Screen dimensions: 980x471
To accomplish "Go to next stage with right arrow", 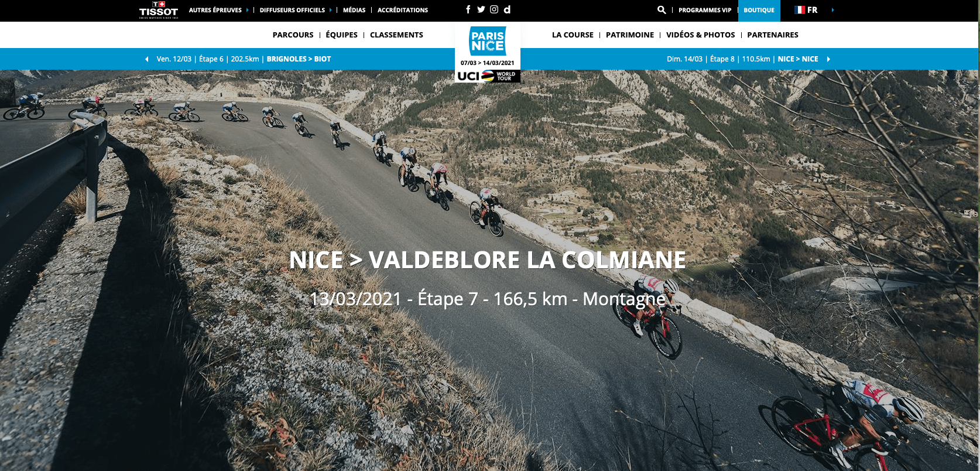I will click(828, 59).
